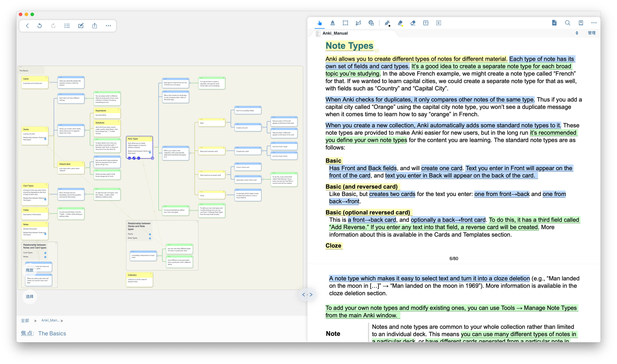Image resolution: width=617 pixels, height=364 pixels.
Task: Select the text highlight tool
Action: (x=333, y=23)
